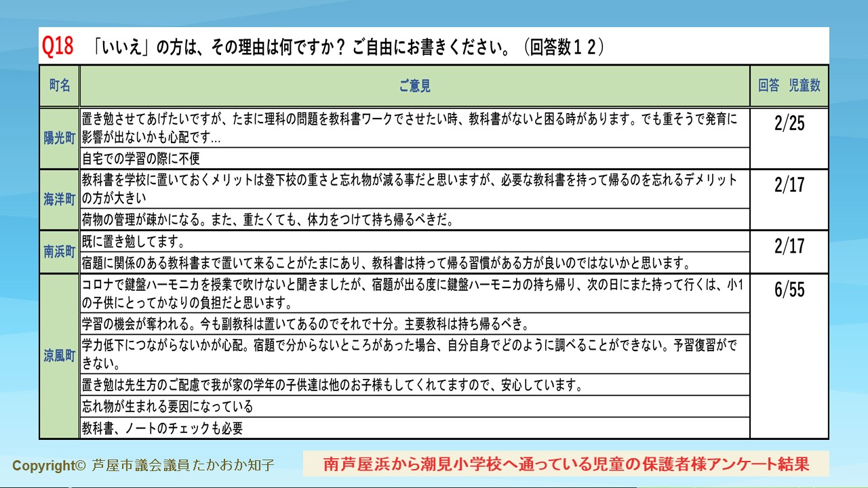Click the 2/25 response count cell
The width and height of the screenshot is (868, 488).
click(789, 138)
